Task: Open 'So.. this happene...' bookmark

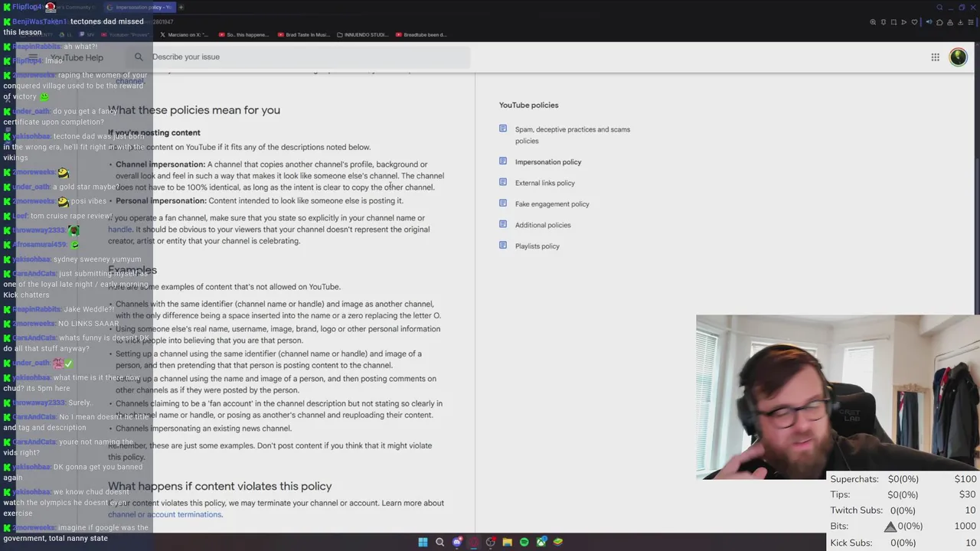Action: tap(243, 34)
